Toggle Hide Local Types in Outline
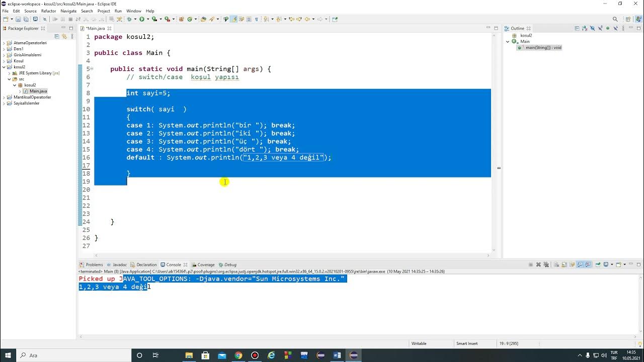 [616, 28]
